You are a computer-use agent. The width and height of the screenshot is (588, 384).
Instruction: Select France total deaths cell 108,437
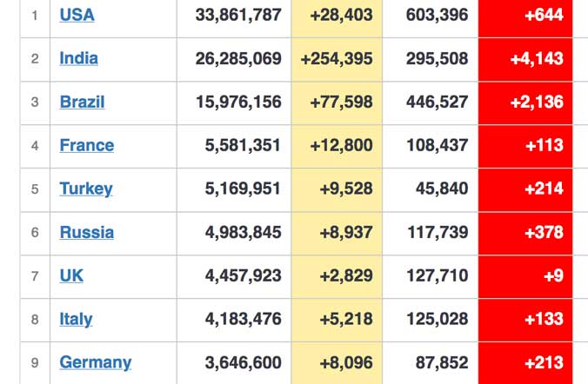[430, 146]
